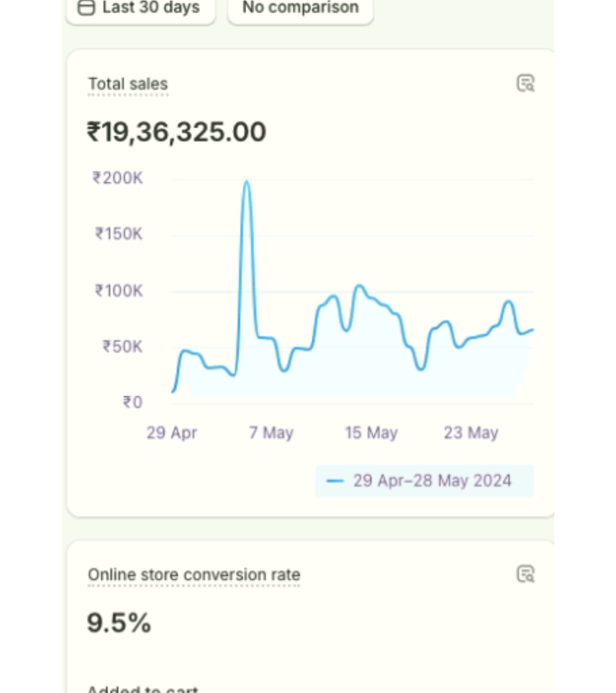Open report icon on conversion rate card

click(525, 574)
